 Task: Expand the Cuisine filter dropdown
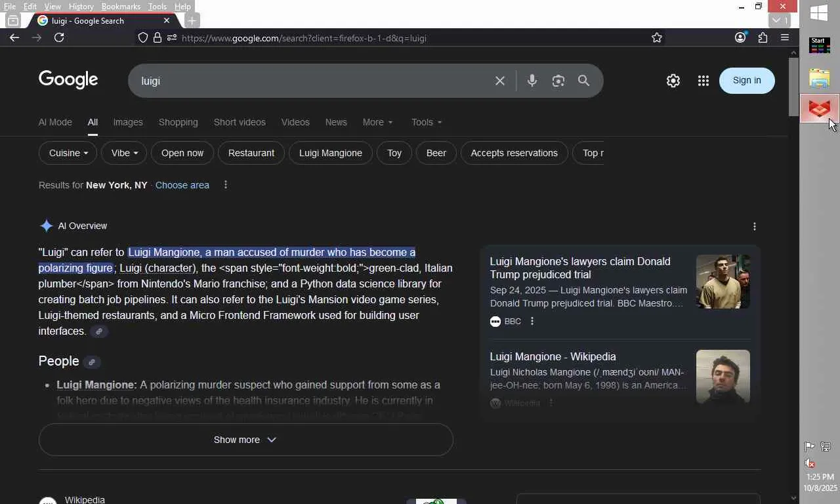click(68, 153)
